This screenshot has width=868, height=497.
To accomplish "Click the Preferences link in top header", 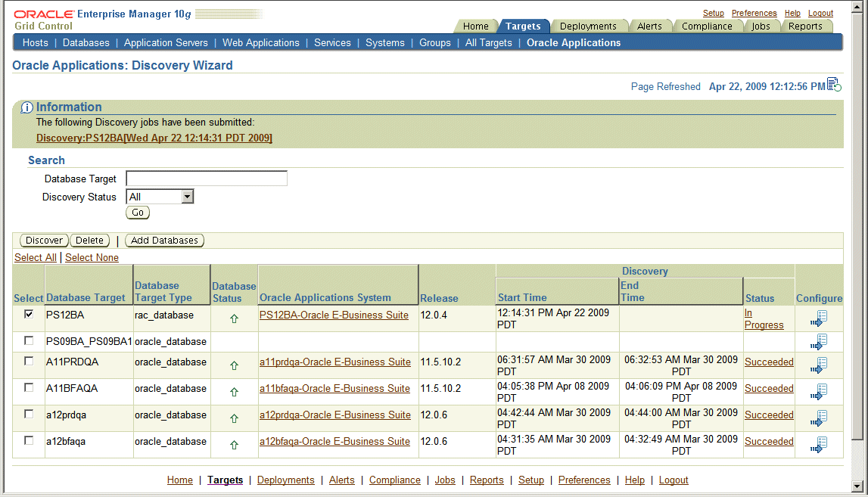I will click(754, 13).
